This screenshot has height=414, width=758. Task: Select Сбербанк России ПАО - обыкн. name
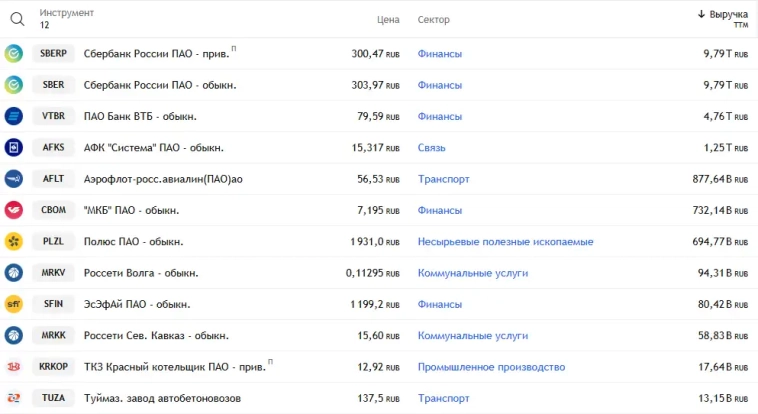pyautogui.click(x=160, y=85)
